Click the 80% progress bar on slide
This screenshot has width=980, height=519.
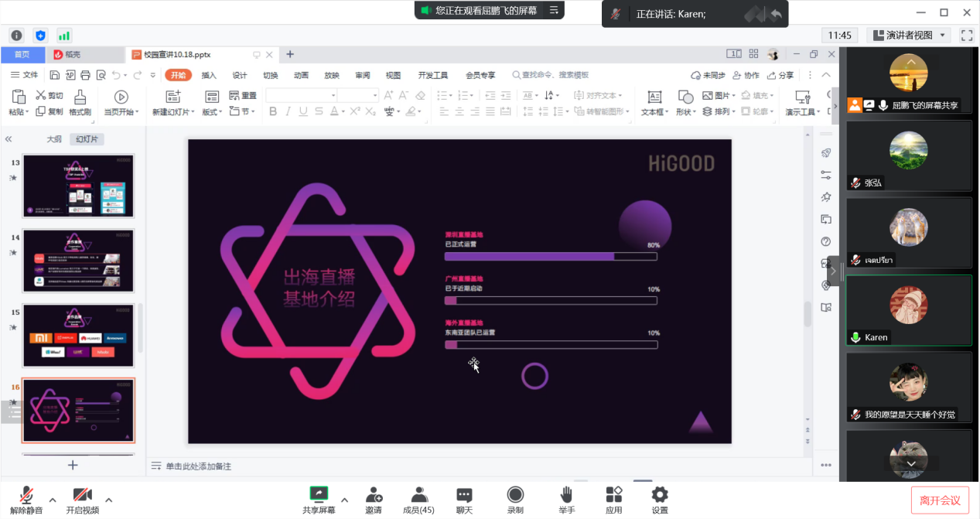(550, 256)
